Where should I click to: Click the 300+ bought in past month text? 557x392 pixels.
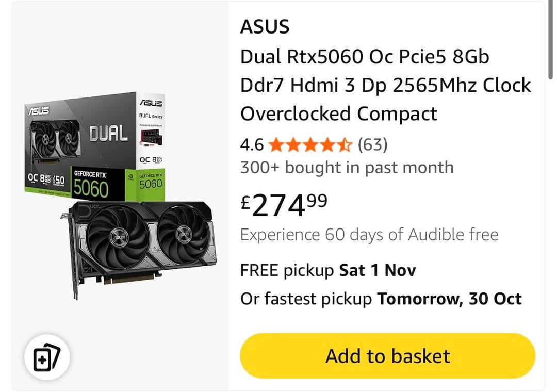click(x=347, y=168)
